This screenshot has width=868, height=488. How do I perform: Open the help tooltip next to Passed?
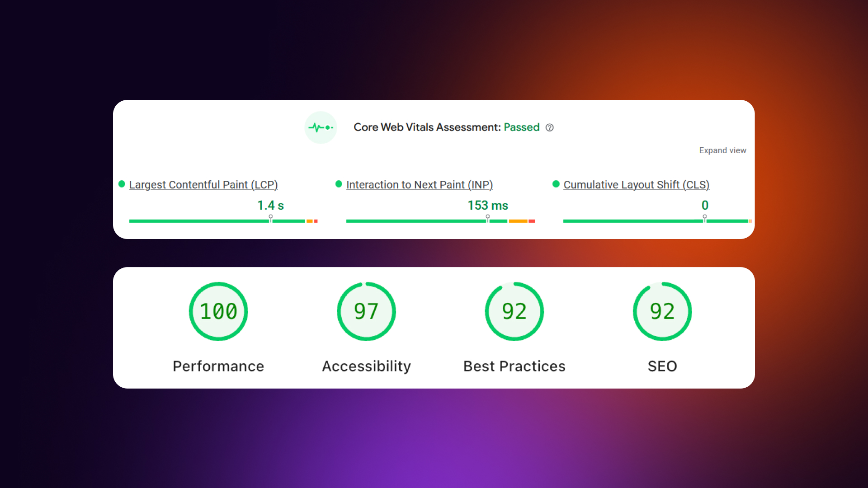550,127
